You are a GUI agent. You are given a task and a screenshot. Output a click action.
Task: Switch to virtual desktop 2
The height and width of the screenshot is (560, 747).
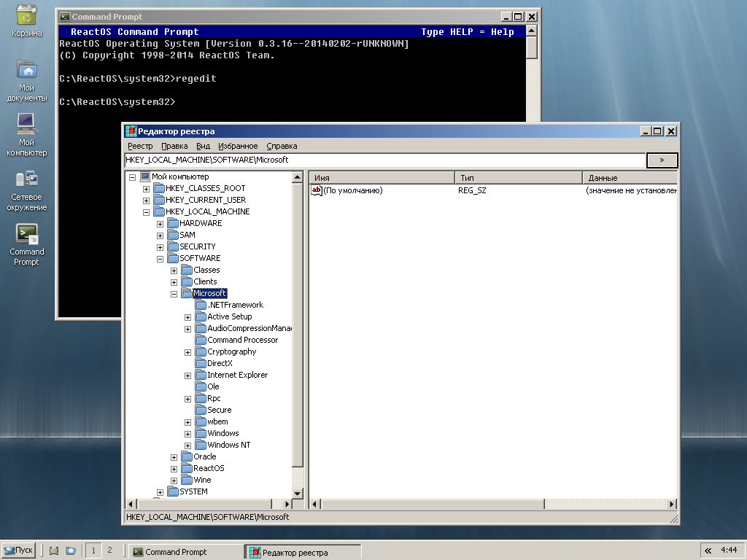(109, 551)
